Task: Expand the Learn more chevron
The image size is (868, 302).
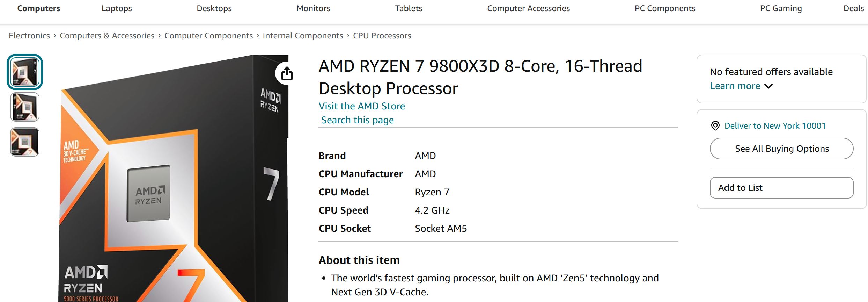Action: pyautogui.click(x=768, y=86)
